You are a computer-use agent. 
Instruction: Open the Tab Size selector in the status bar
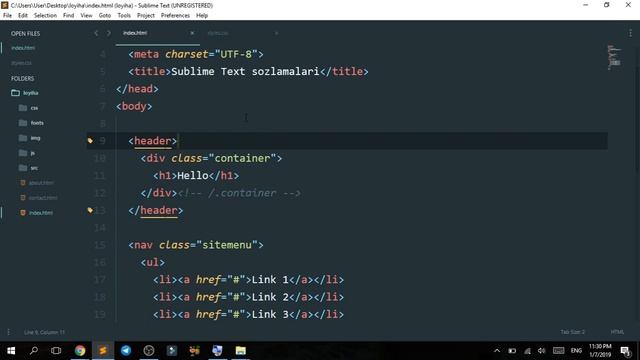tap(572, 332)
